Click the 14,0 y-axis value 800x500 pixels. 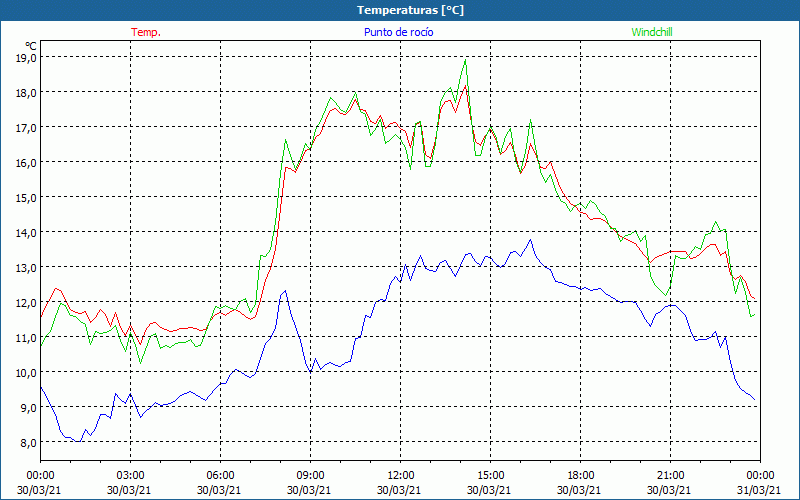point(26,233)
